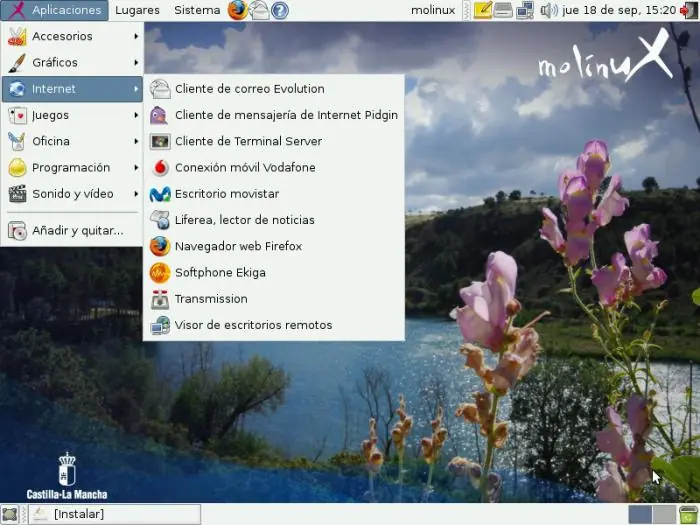Click the network connection tray icon
Screen dimensions: 700x525
(525, 10)
